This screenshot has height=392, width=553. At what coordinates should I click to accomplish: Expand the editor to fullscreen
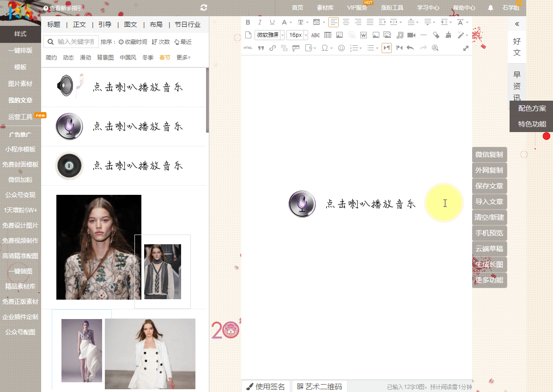coord(466,48)
